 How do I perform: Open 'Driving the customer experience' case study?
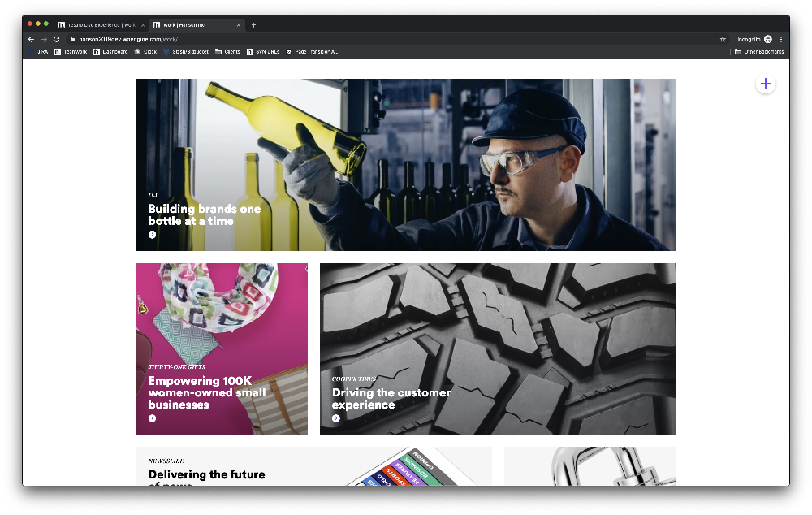click(x=497, y=348)
